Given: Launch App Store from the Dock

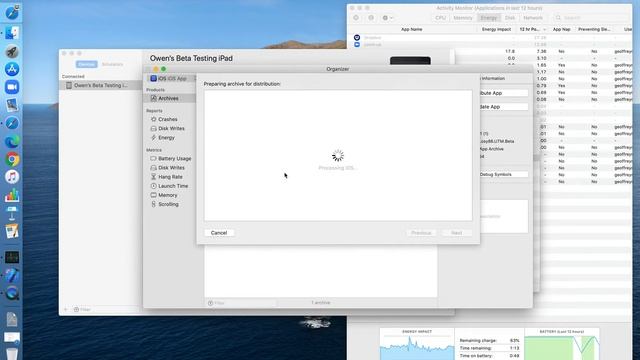Looking at the screenshot, I should 12,69.
